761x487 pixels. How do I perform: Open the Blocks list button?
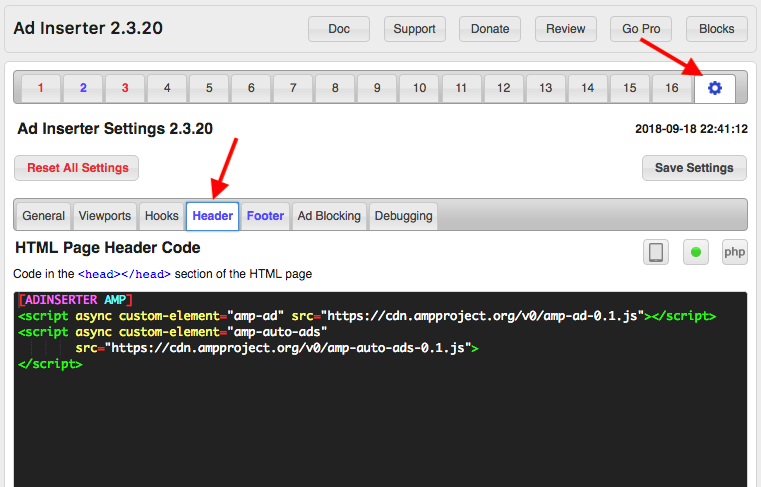point(716,29)
